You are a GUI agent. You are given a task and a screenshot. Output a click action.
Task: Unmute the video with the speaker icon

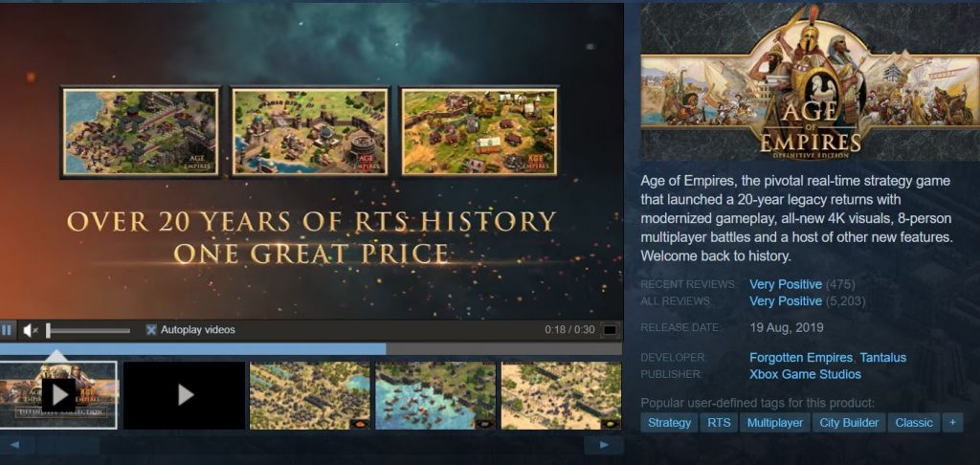(x=30, y=330)
